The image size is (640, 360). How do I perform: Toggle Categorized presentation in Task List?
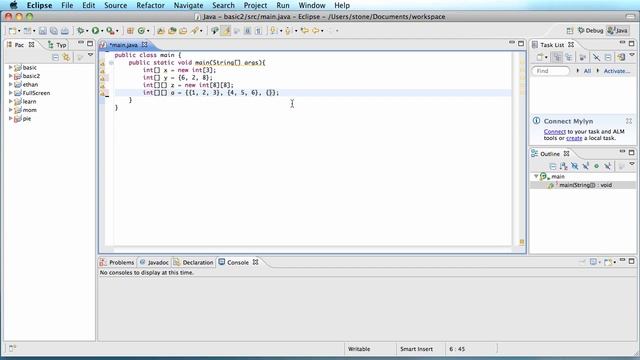[557, 57]
